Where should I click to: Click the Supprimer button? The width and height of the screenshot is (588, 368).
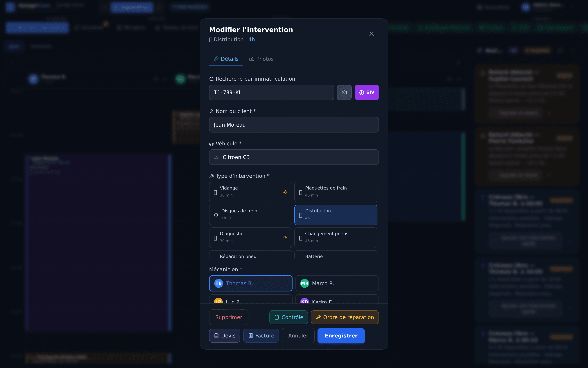[229, 317]
